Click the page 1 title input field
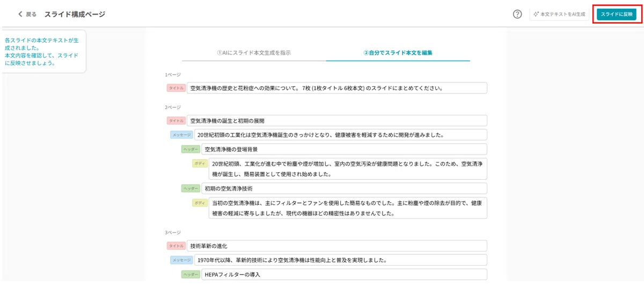 click(x=337, y=88)
